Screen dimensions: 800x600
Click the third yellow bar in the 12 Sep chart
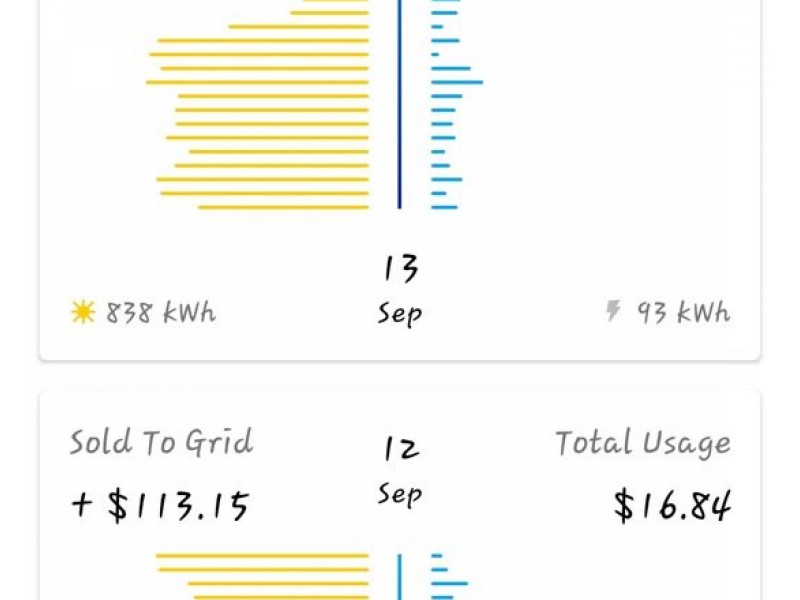pos(278,583)
